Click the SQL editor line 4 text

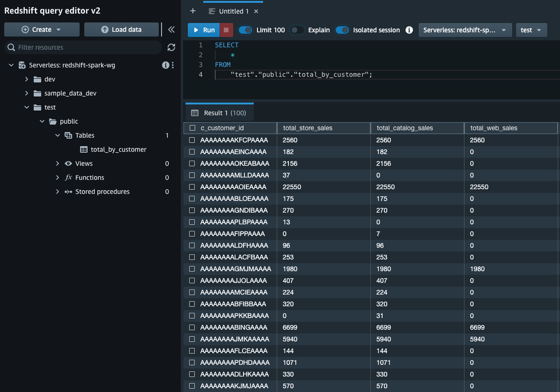tap(301, 74)
